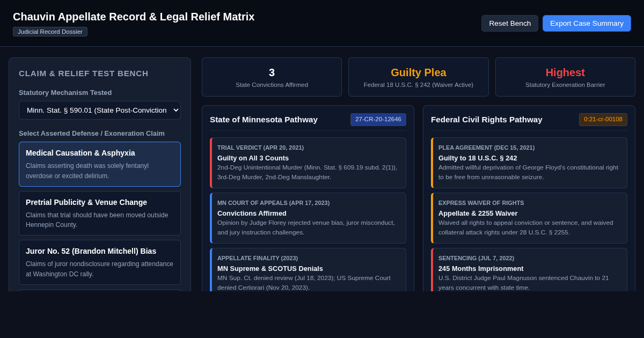This screenshot has height=338, width=644.
Task: Click the 27-CR-20-12646 case number badge
Action: click(x=378, y=120)
